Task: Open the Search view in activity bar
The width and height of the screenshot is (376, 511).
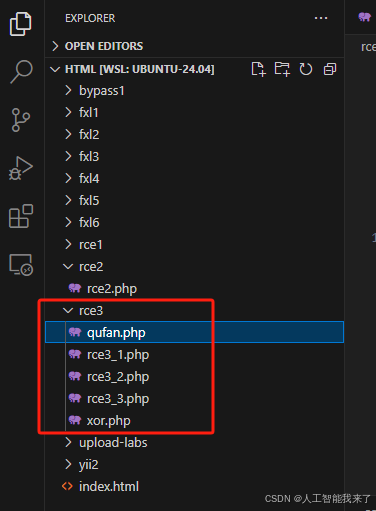Action: [21, 71]
